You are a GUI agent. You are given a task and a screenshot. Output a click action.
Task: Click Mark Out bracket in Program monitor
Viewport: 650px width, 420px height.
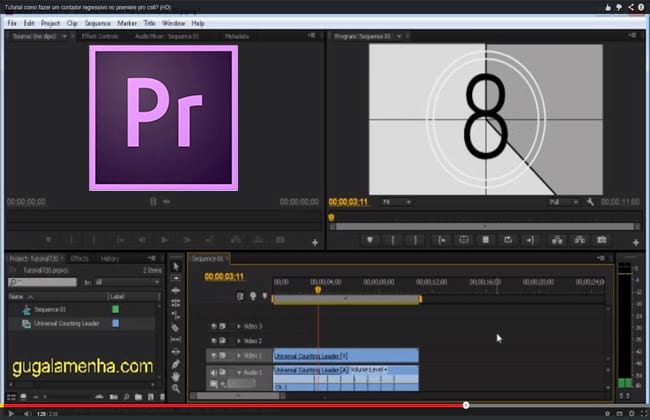[415, 240]
